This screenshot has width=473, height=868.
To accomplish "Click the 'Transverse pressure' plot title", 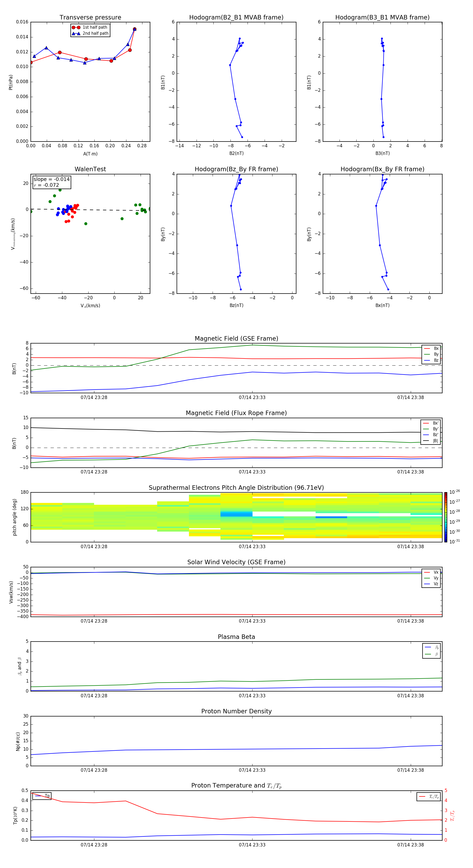I will [90, 18].
